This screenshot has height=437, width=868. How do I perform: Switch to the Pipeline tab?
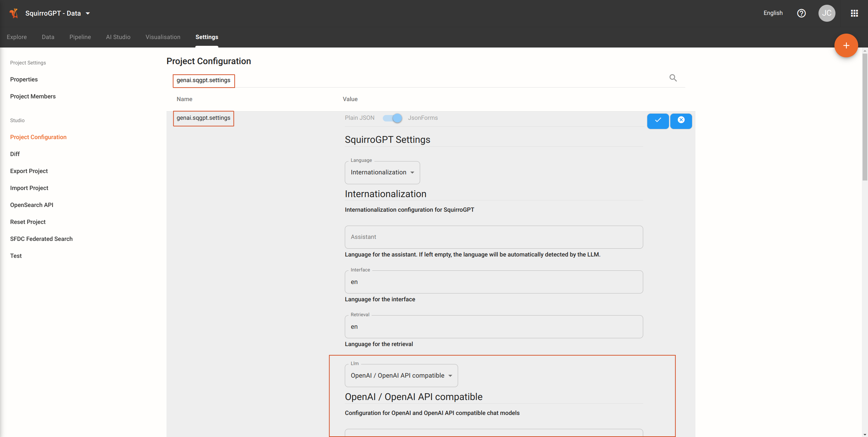pyautogui.click(x=80, y=37)
